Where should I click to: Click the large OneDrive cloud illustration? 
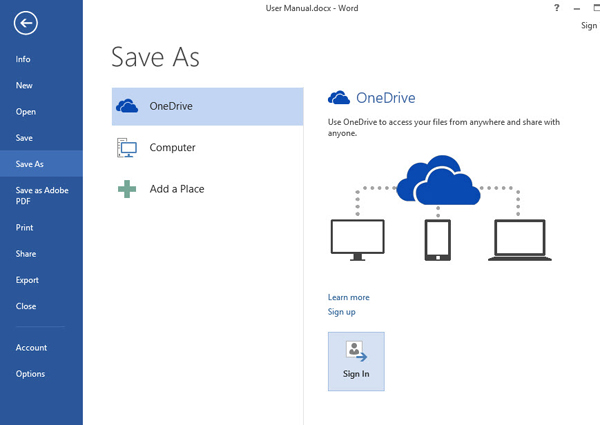(438, 180)
